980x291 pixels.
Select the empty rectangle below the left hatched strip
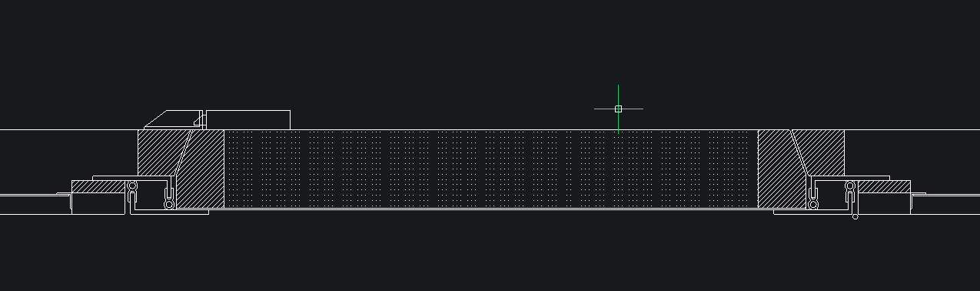(98, 203)
